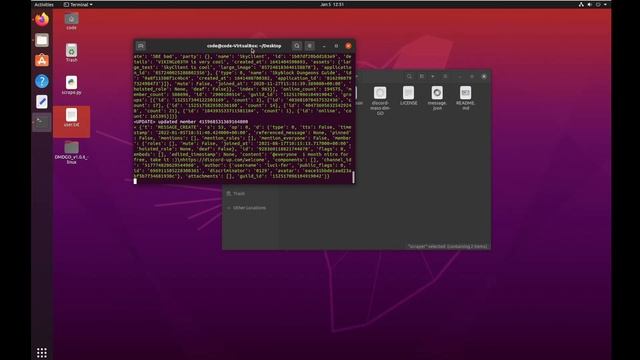Click Activities in the top bar
This screenshot has height=360, width=640.
44,4
